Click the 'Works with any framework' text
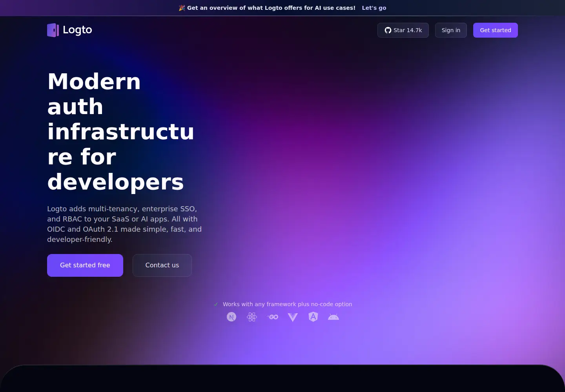The image size is (565, 392). point(288,304)
